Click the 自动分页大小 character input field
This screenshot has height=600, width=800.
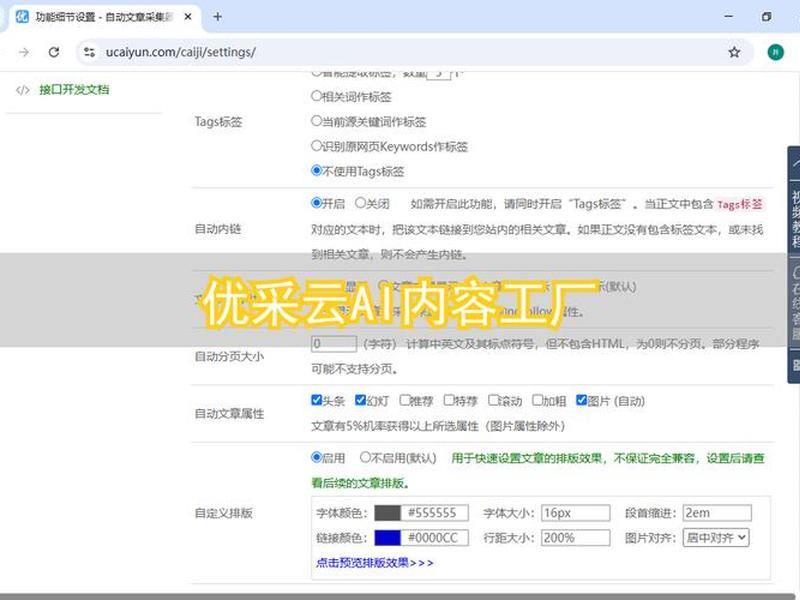click(x=334, y=343)
